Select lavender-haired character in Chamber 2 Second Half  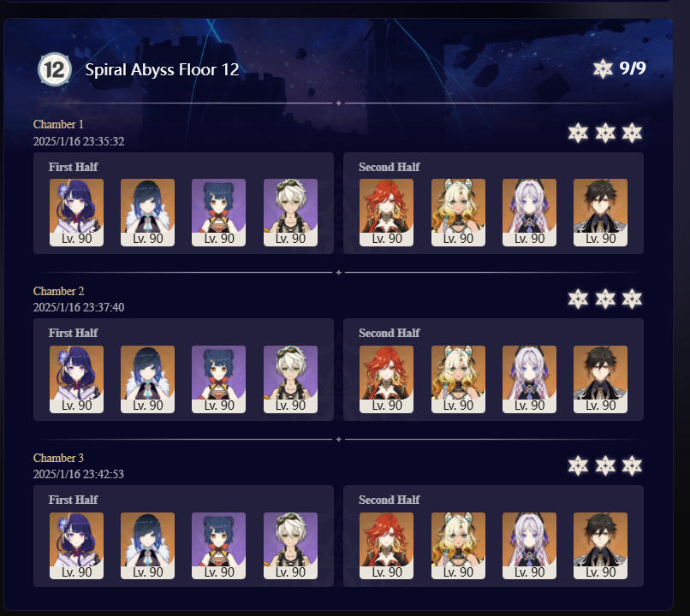pyautogui.click(x=529, y=379)
